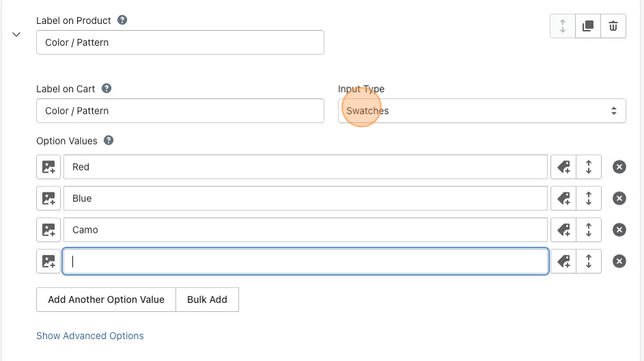The image size is (644, 361).
Task: Remove the empty fourth option value
Action: [619, 261]
